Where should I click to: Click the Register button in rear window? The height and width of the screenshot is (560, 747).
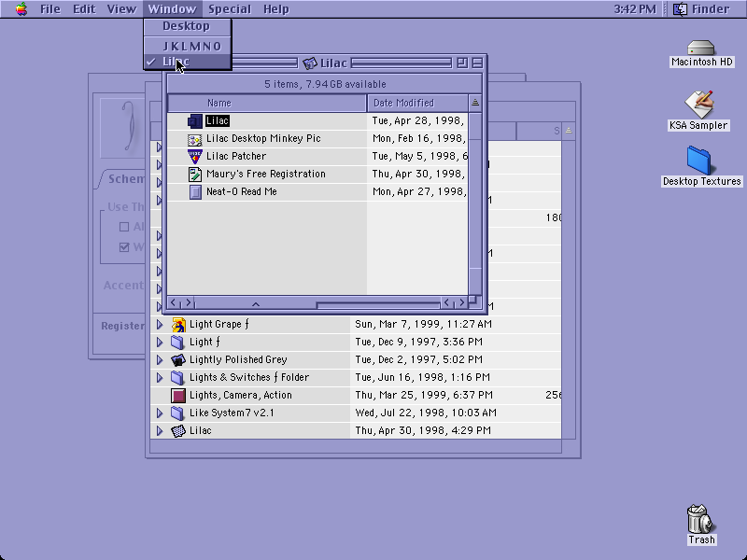pos(122,326)
